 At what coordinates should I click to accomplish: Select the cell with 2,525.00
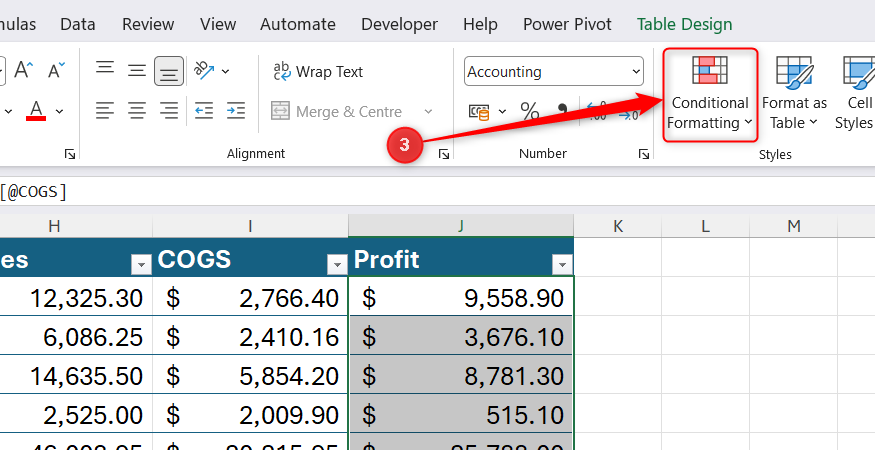[x=76, y=414]
